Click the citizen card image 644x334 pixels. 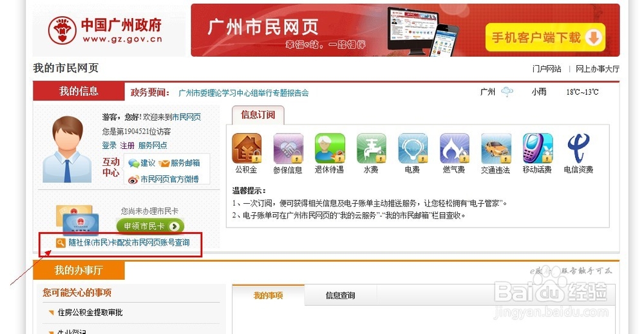tap(77, 221)
